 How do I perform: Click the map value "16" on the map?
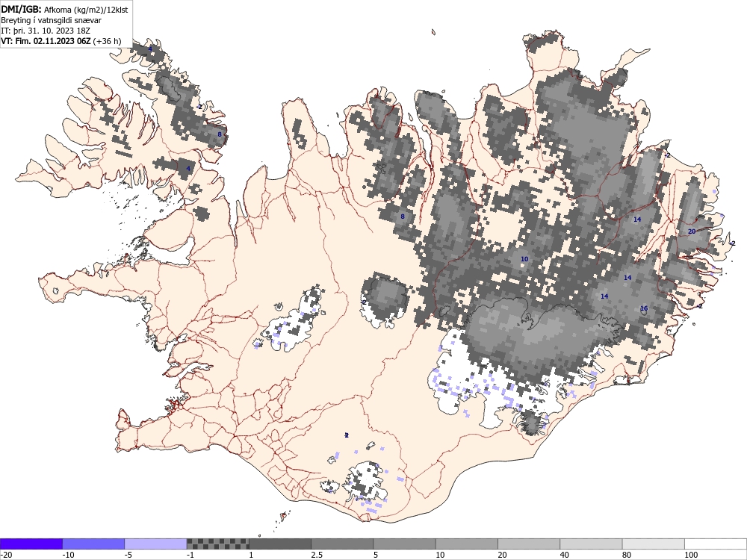point(644,308)
